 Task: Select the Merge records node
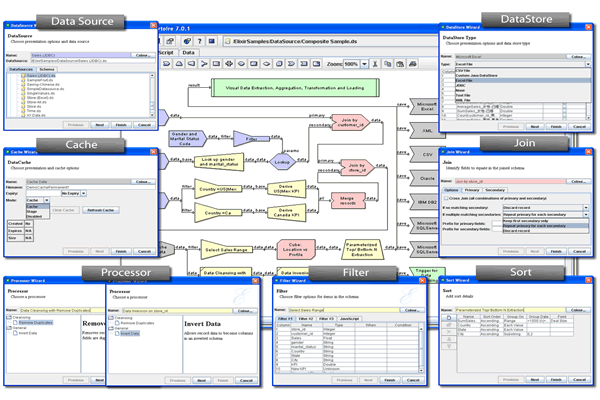(348, 201)
